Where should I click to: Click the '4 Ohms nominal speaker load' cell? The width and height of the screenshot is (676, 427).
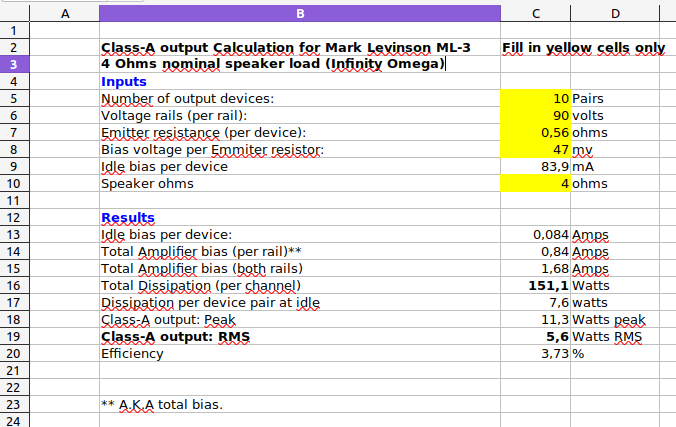[300, 64]
